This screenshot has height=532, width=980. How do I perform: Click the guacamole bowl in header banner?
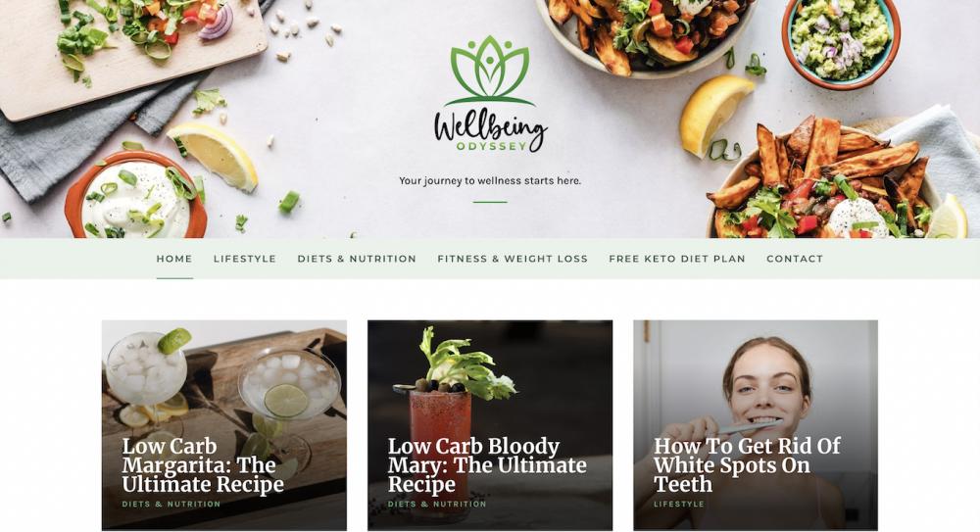pyautogui.click(x=841, y=42)
